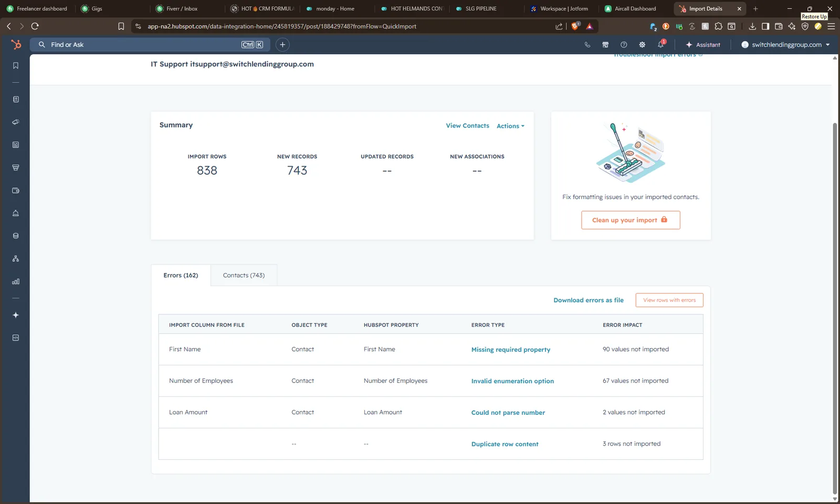This screenshot has width=840, height=504.
Task: Select the Errors (162) tab
Action: pos(181,275)
